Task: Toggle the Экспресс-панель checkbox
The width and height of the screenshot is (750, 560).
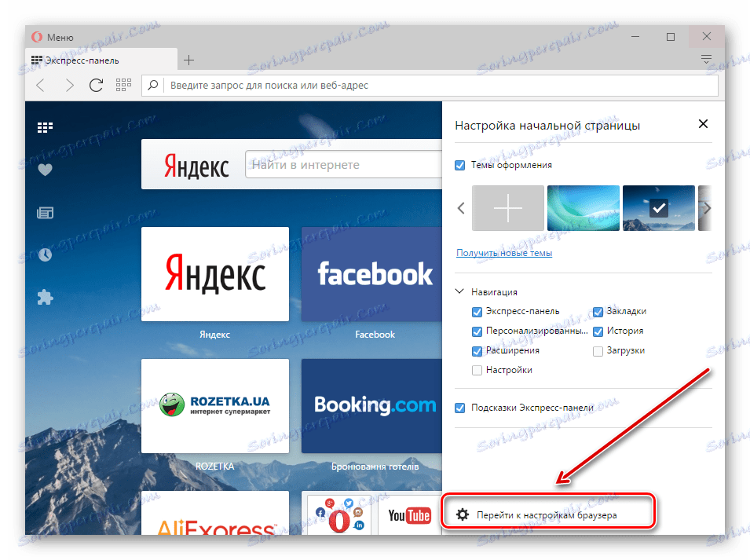Action: (477, 313)
